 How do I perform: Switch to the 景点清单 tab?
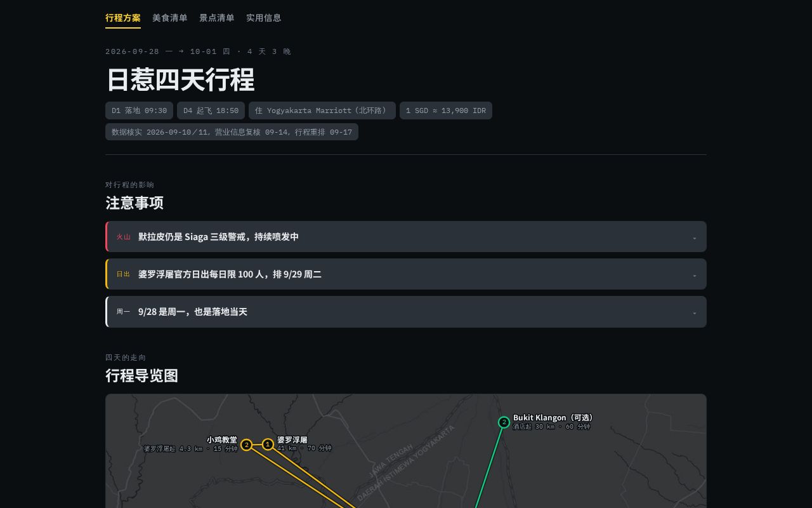tap(217, 18)
